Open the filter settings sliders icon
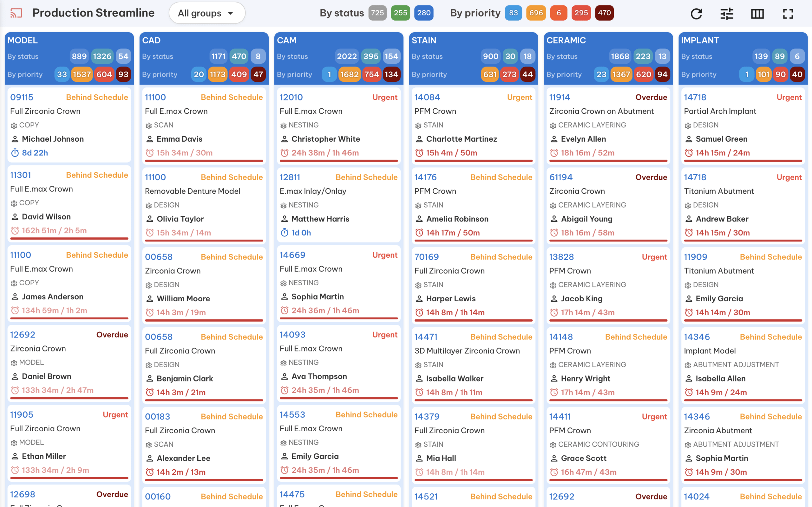Viewport: 812px width, 507px height. [727, 13]
